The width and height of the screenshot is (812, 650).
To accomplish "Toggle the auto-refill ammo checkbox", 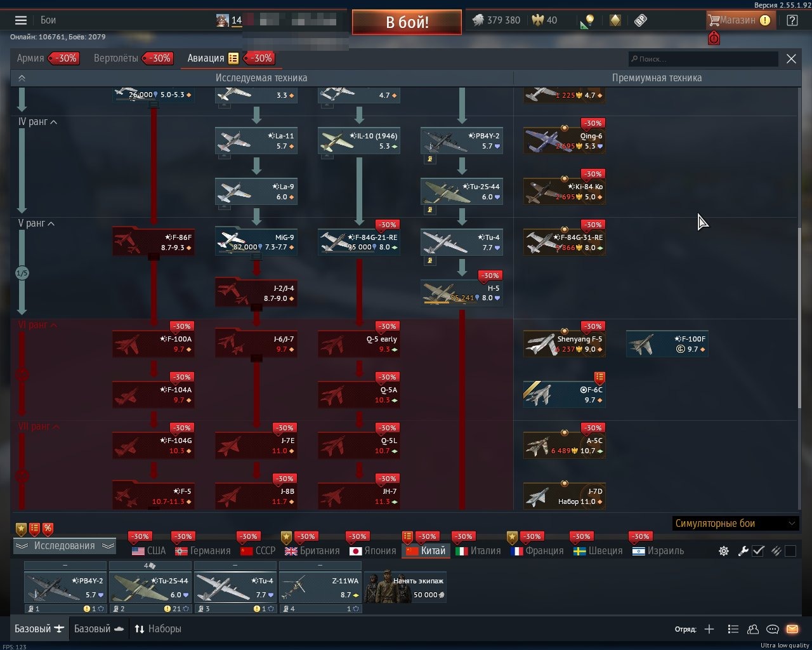I will (790, 551).
